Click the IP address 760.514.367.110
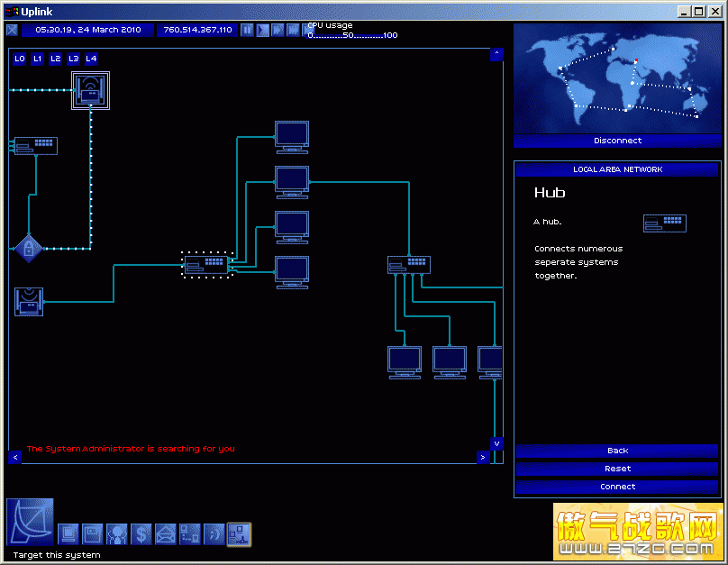Screen dimensions: 728x565 coord(197,30)
